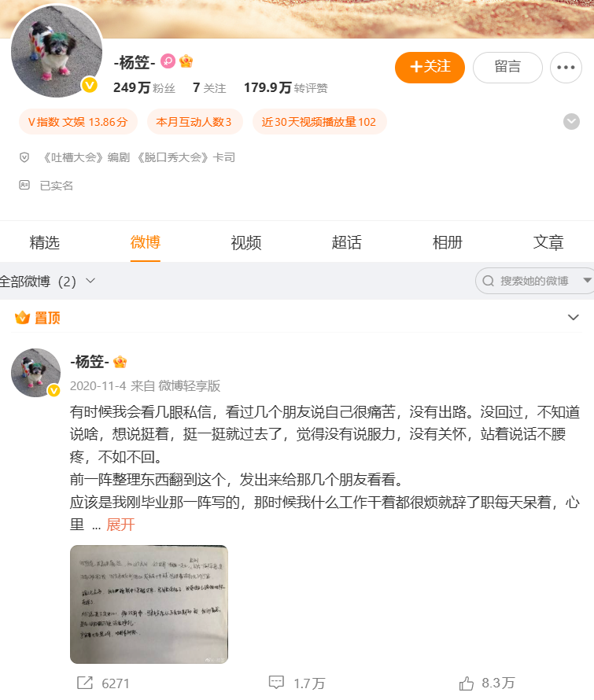Viewport: 594px width, 700px height.
Task: Click the 留言 button
Action: click(507, 68)
